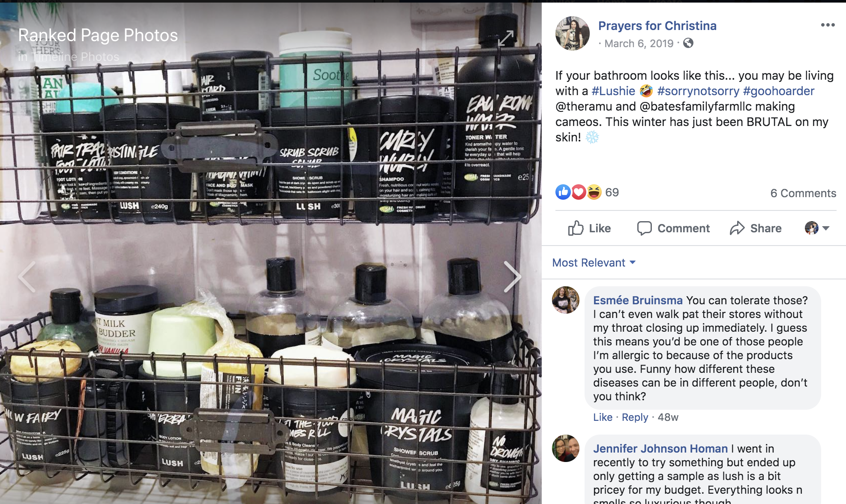846x504 pixels.
Task: Like Esmée Bruinsma's comment
Action: pyautogui.click(x=603, y=417)
